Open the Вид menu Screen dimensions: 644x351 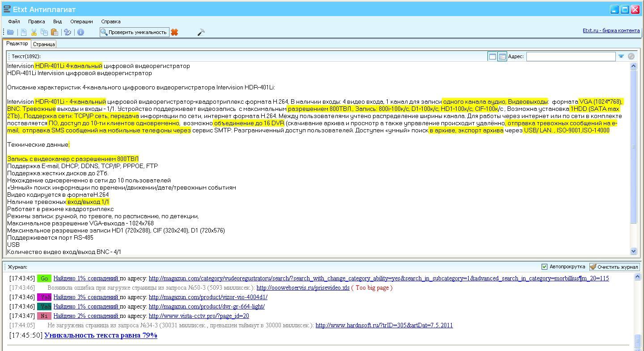(x=57, y=21)
